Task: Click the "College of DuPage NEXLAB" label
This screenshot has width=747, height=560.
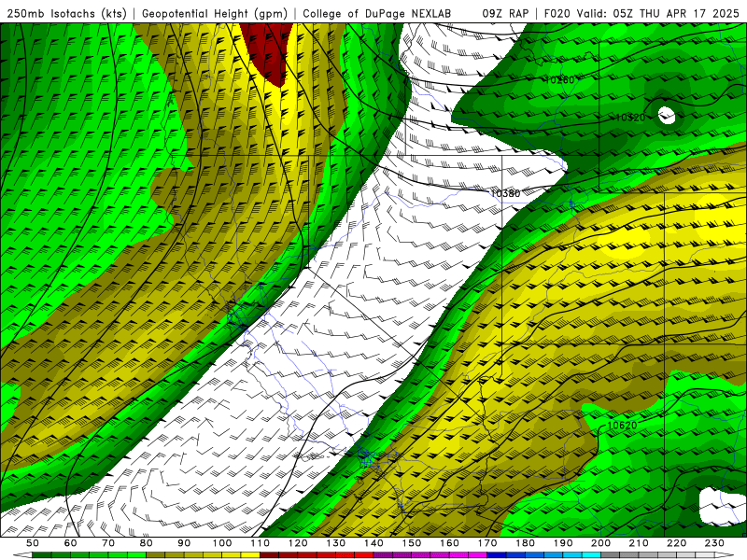Action: (x=376, y=13)
